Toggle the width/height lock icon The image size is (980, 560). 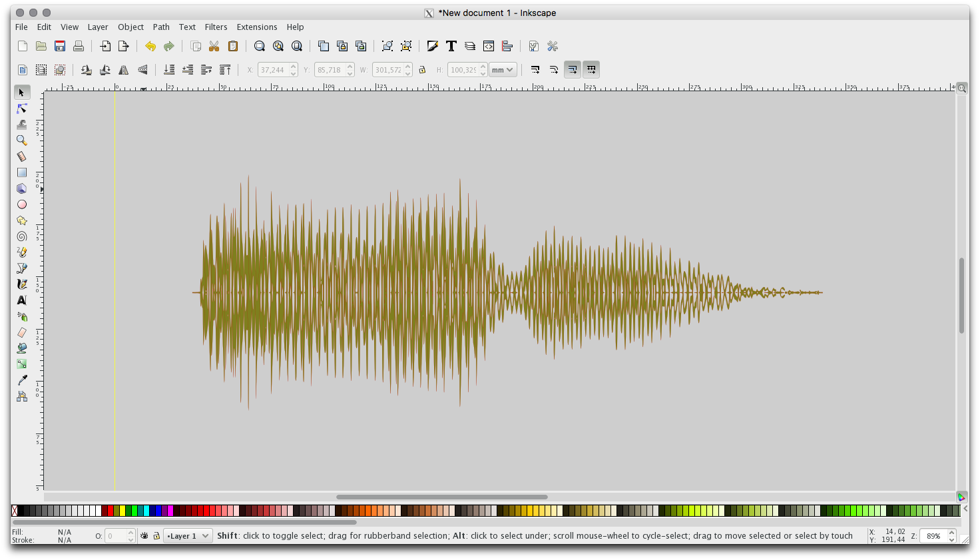coord(422,70)
